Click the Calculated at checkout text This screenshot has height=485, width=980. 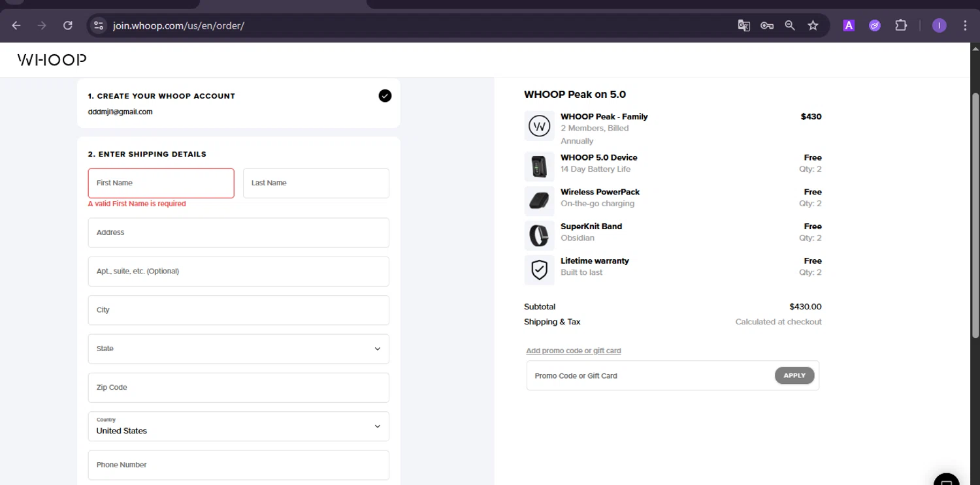tap(779, 322)
